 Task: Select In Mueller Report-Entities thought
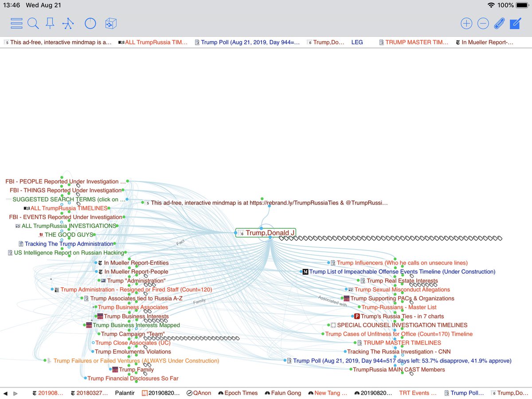point(133,263)
